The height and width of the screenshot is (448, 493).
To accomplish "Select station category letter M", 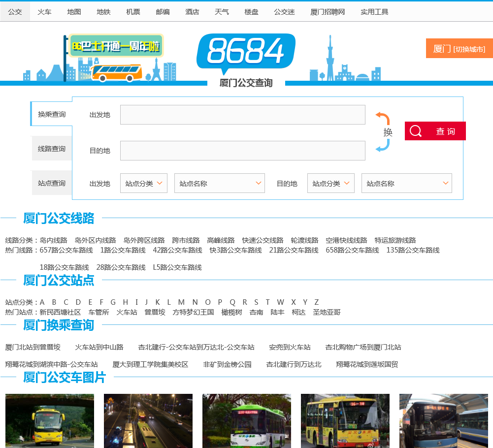I will tap(181, 302).
